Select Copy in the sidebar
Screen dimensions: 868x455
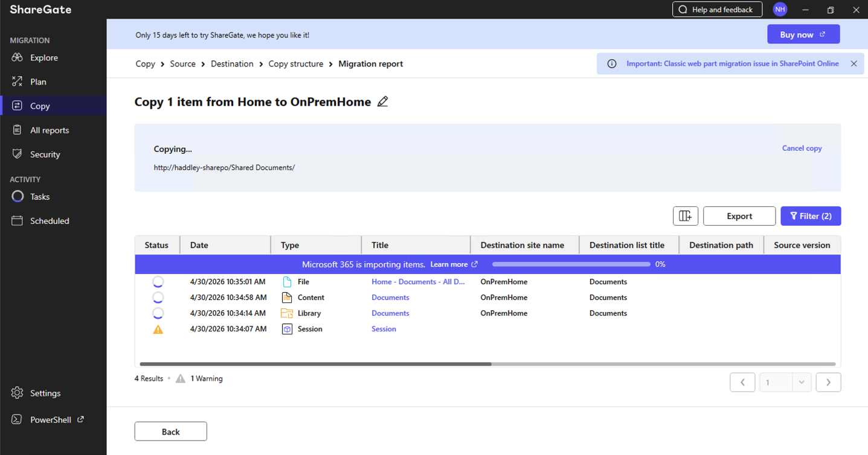53,106
